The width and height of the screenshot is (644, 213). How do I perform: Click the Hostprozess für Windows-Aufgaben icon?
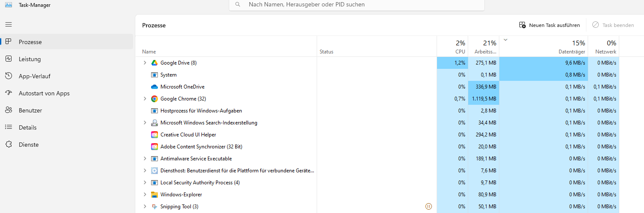(x=154, y=111)
